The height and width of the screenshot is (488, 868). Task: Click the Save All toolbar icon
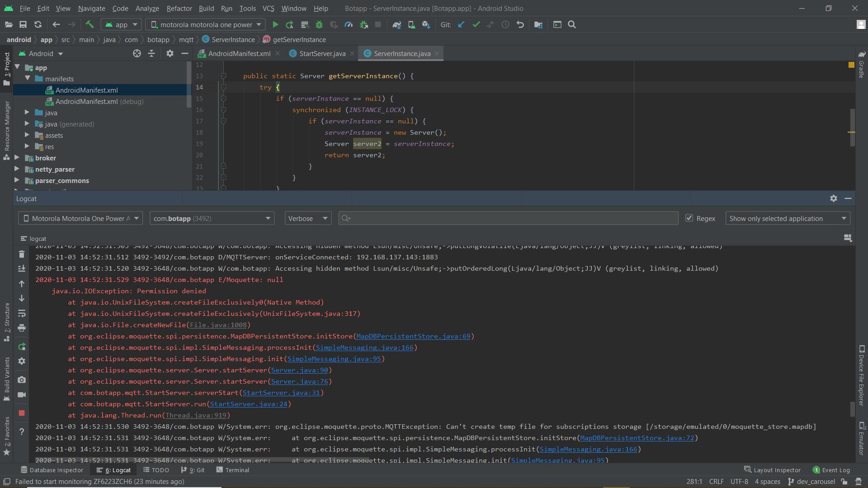(x=23, y=25)
